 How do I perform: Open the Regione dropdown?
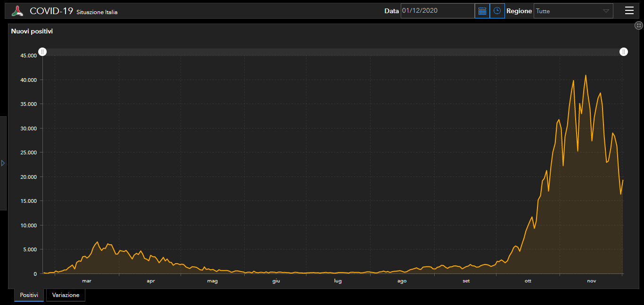click(x=573, y=11)
